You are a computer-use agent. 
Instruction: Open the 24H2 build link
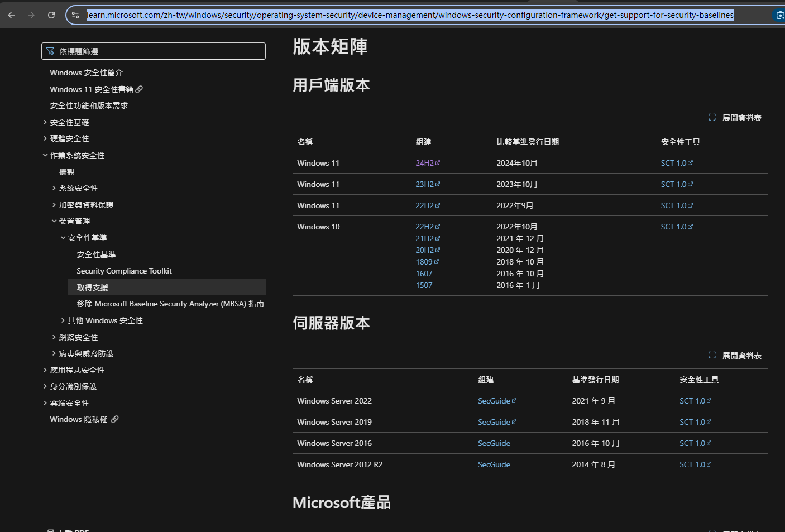coord(428,163)
